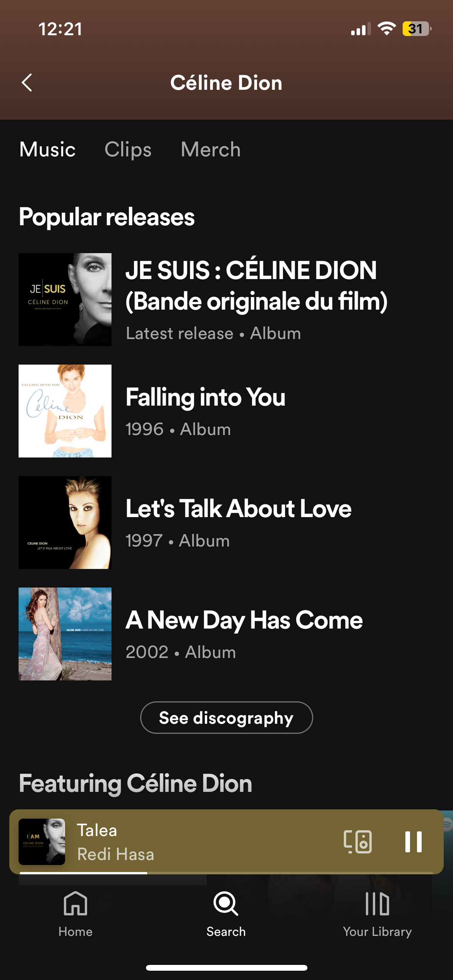Switch to the Clips tab

pyautogui.click(x=128, y=149)
